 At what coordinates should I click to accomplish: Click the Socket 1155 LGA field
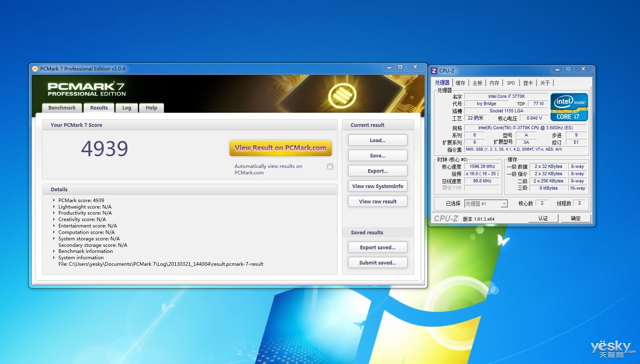pos(506,111)
